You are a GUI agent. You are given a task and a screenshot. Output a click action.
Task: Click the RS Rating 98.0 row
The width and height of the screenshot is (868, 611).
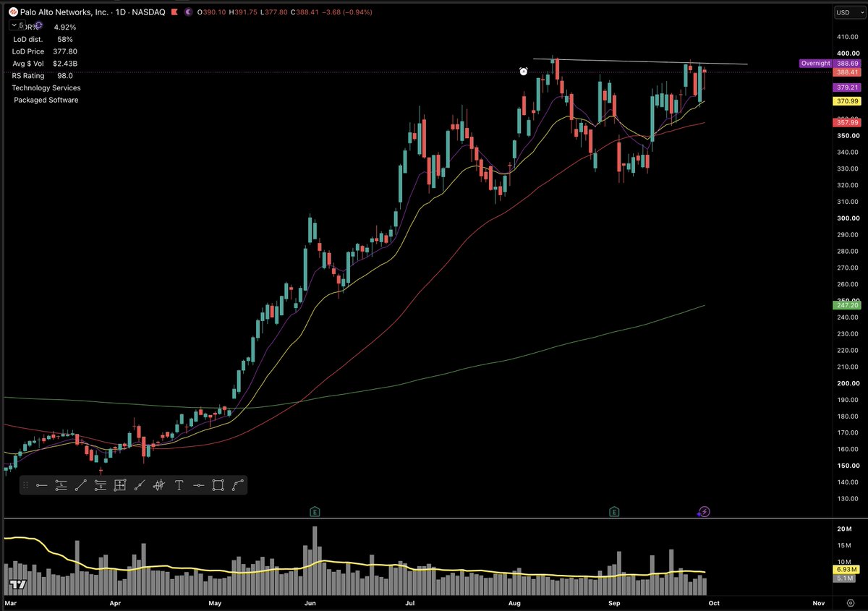click(x=42, y=75)
